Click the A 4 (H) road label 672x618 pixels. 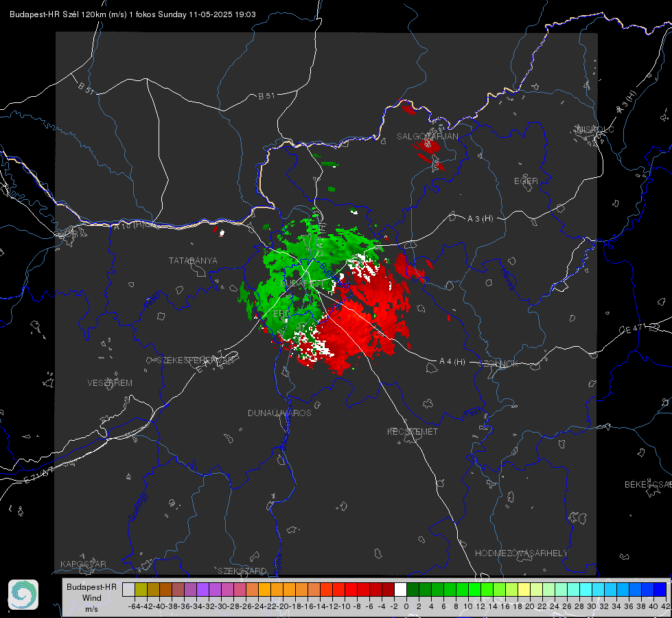tap(452, 362)
